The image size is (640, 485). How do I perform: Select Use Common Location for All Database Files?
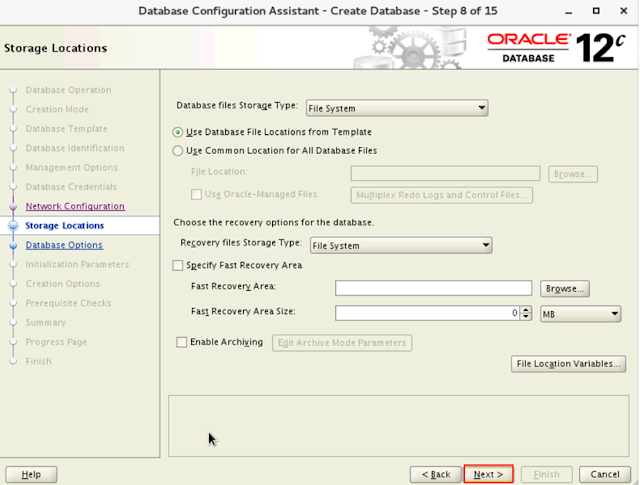tap(178, 151)
